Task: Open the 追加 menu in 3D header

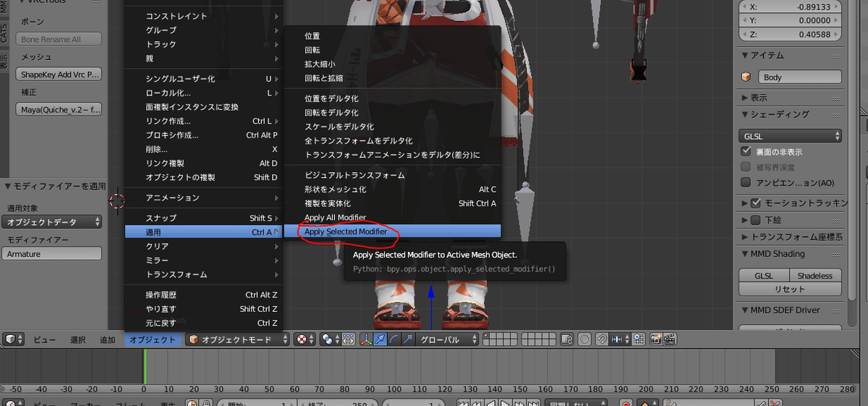Action: pyautogui.click(x=107, y=339)
